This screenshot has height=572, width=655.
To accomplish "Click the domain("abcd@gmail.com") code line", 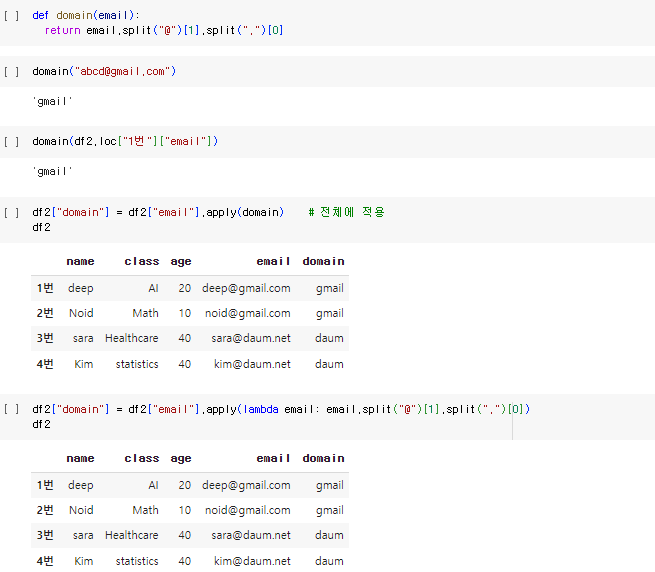I will pos(104,71).
